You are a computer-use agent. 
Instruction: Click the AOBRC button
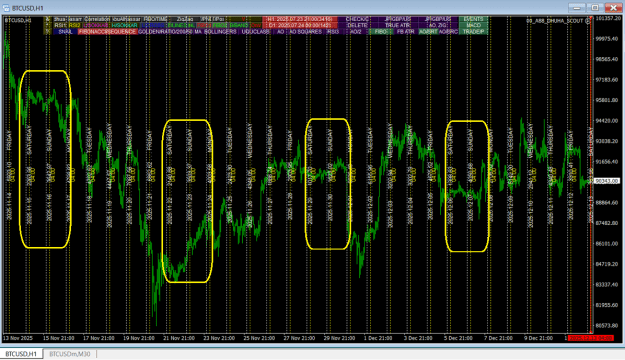448,31
